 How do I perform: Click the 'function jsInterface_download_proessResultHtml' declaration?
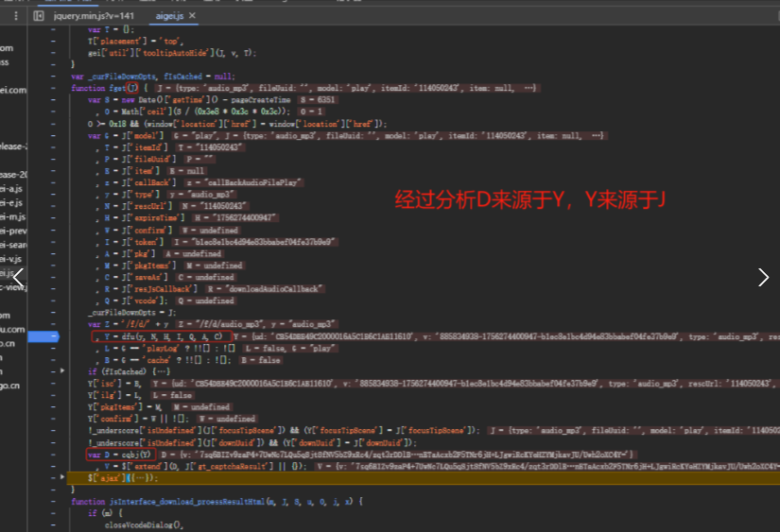click(217, 502)
